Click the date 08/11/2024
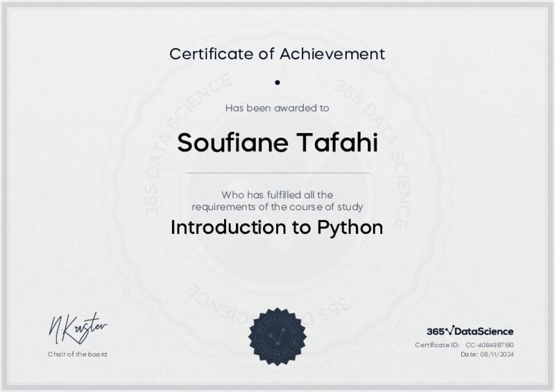This screenshot has width=555, height=392. 497,355
